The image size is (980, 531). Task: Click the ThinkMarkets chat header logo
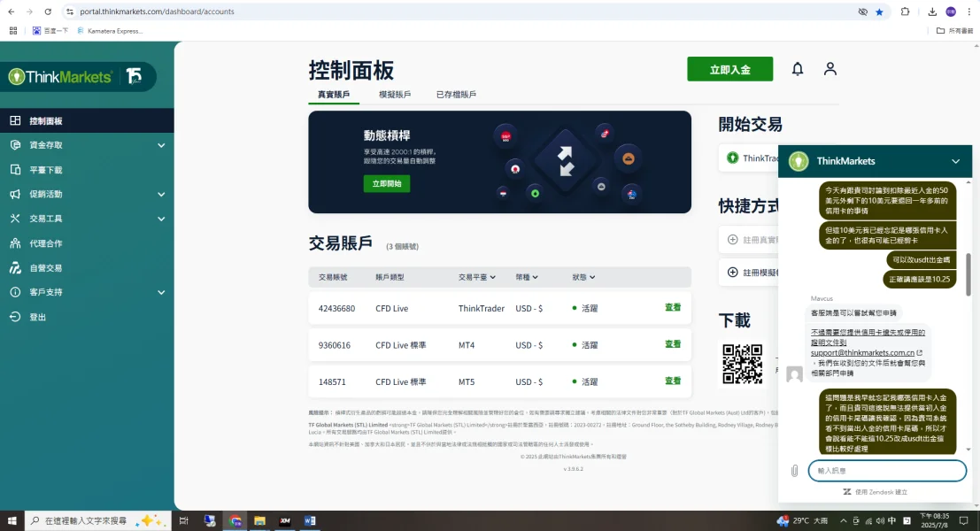click(x=799, y=161)
